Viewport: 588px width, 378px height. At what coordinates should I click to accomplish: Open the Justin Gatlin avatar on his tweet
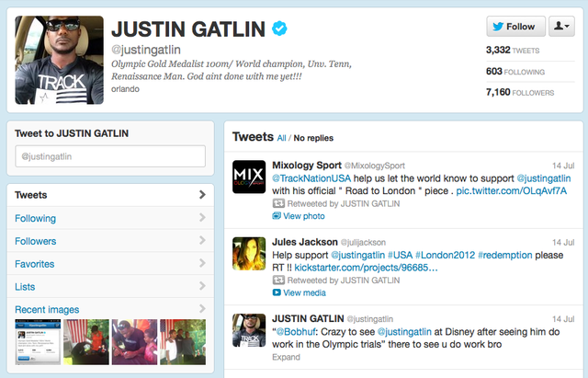[249, 330]
